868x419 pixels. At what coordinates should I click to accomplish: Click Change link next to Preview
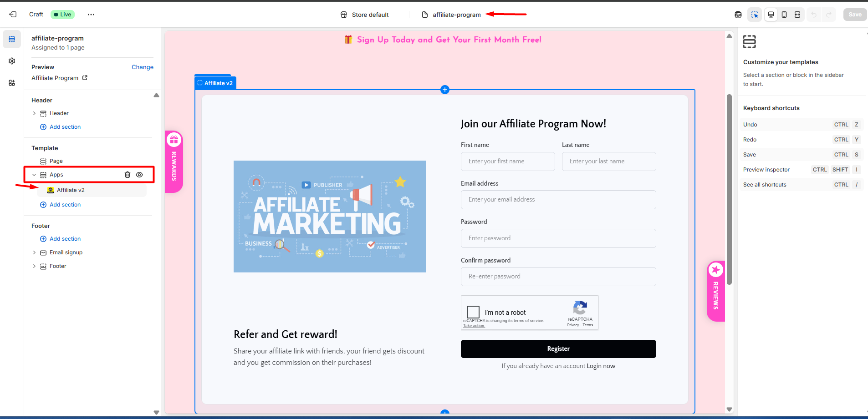coord(142,67)
